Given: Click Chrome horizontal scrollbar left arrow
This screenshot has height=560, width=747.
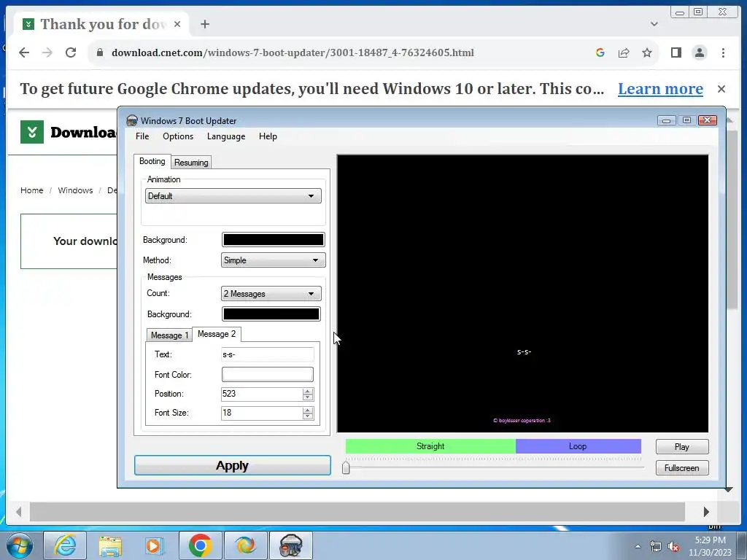Looking at the screenshot, I should tap(18, 512).
